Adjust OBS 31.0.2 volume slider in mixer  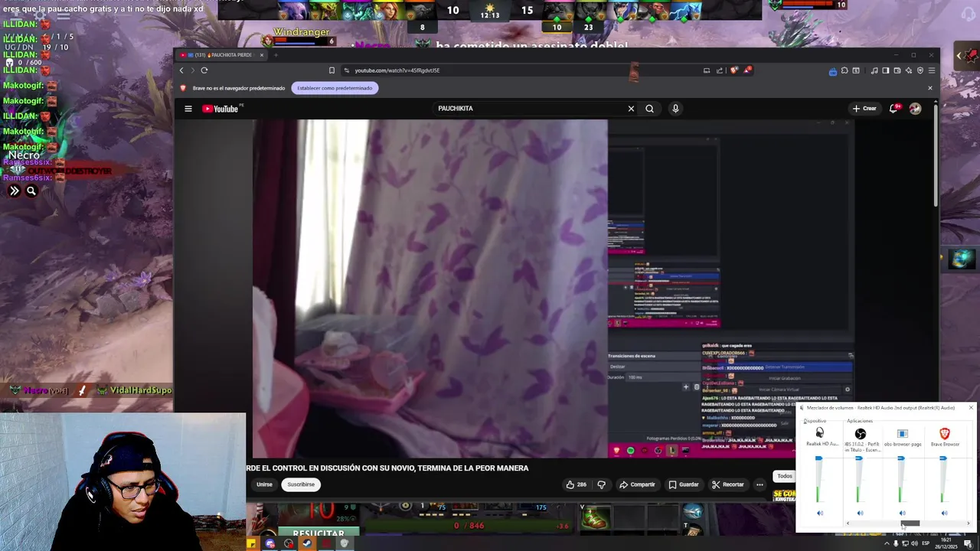859,459
